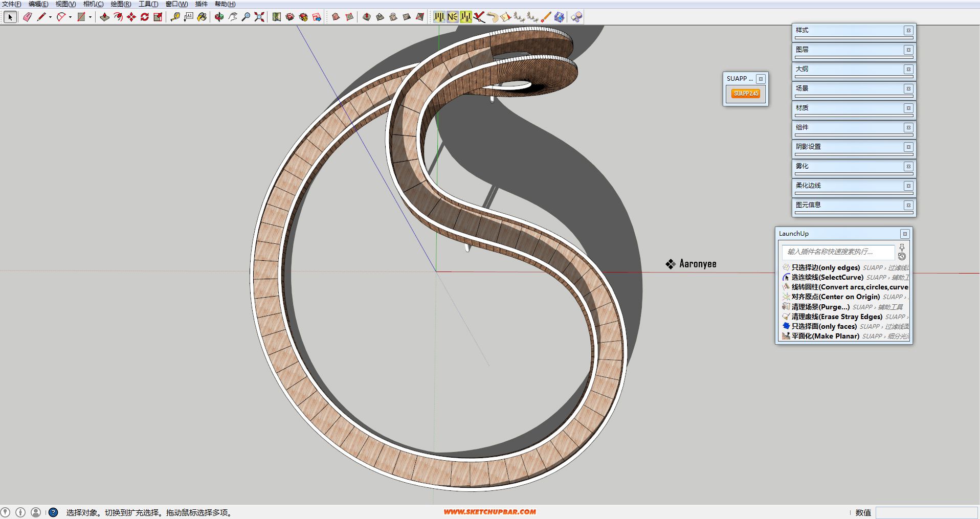The image size is (980, 519).
Task: Click the red checkmark plugin icon
Action: (x=479, y=17)
